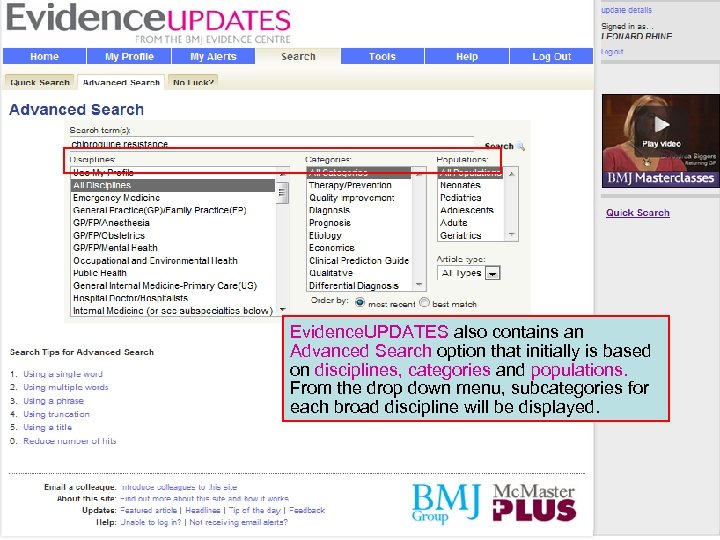This screenshot has width=720, height=540.
Task: Go to My Alerts
Action: 214,56
